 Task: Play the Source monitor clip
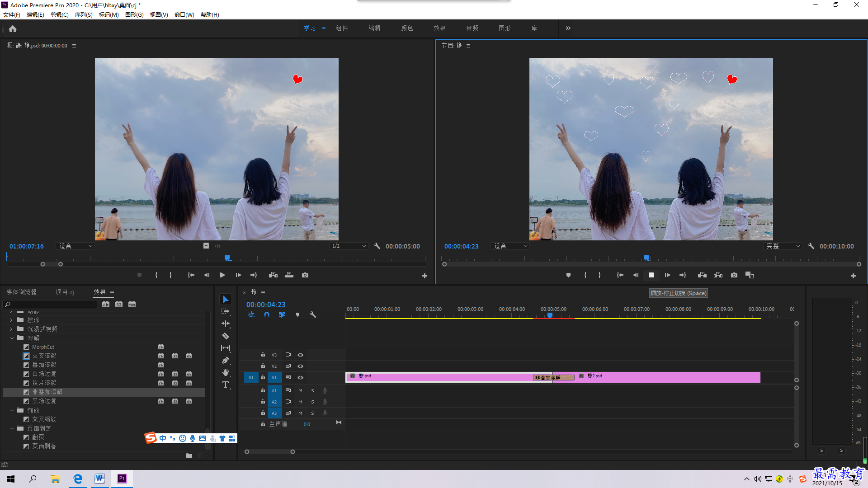point(222,275)
